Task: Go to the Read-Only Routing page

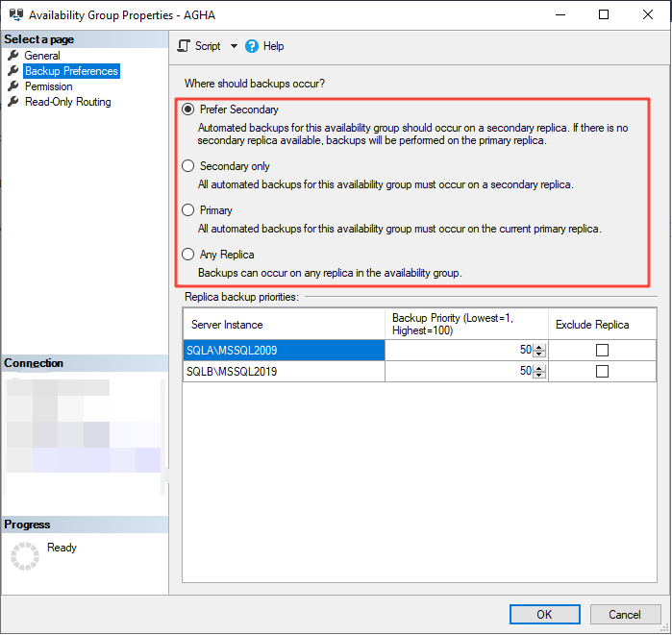Action: click(x=67, y=102)
